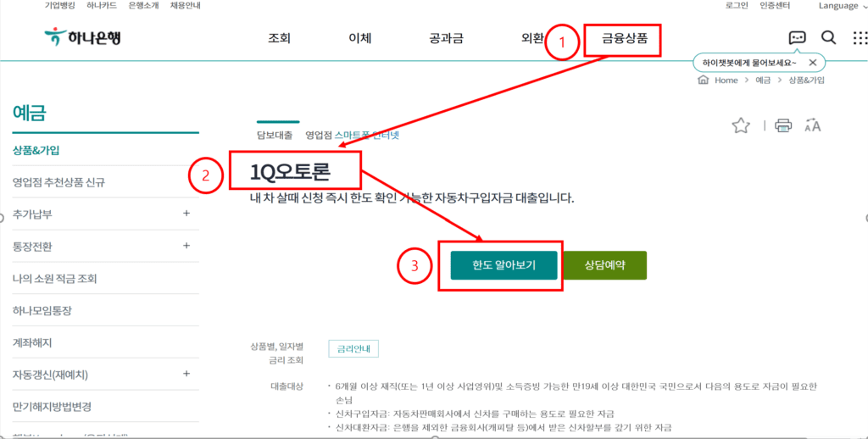Open the Language dropdown
Screen dimensions: 868x439
[843, 6]
